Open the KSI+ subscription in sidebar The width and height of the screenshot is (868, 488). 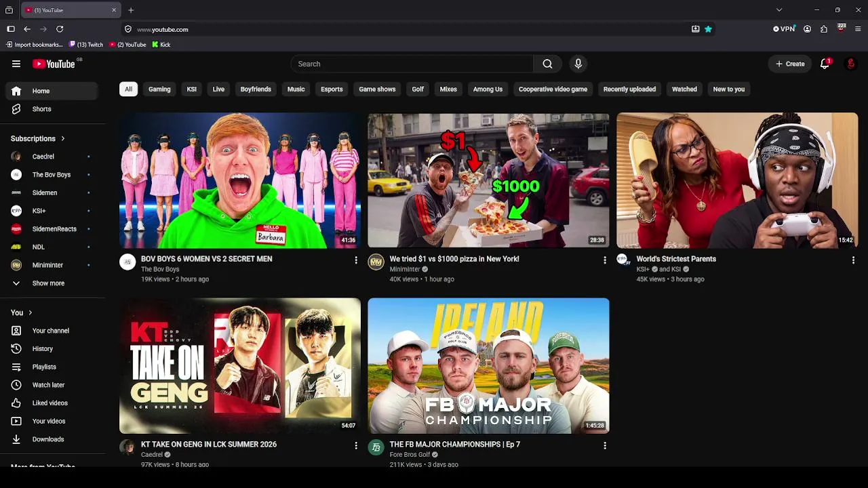pos(53,211)
